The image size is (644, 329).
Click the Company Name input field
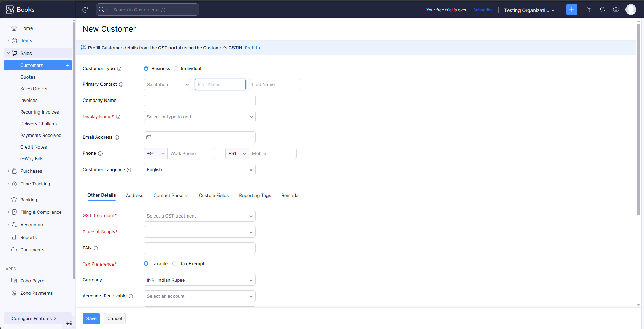click(x=200, y=101)
